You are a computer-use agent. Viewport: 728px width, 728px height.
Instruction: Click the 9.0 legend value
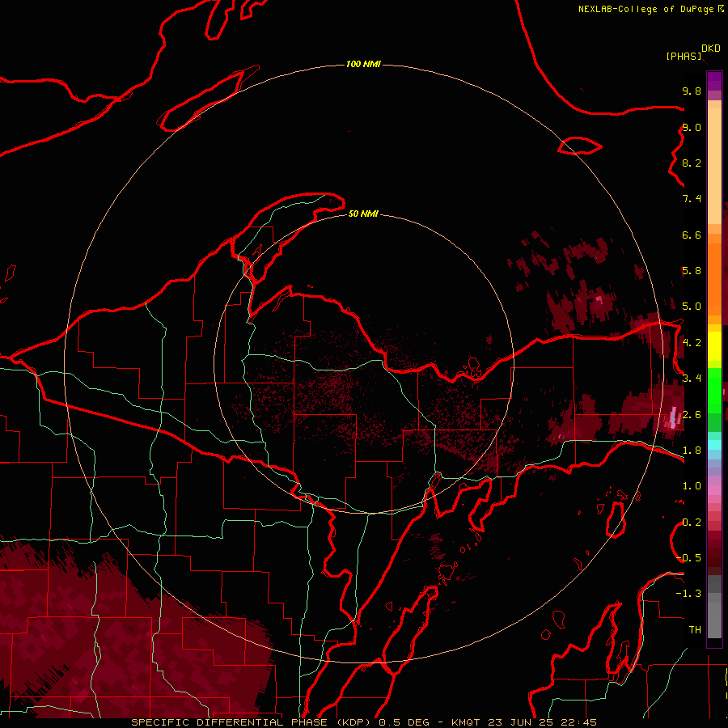692,127
